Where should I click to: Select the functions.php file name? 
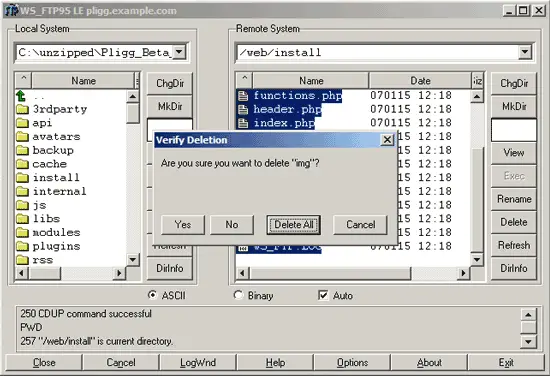pyautogui.click(x=297, y=96)
